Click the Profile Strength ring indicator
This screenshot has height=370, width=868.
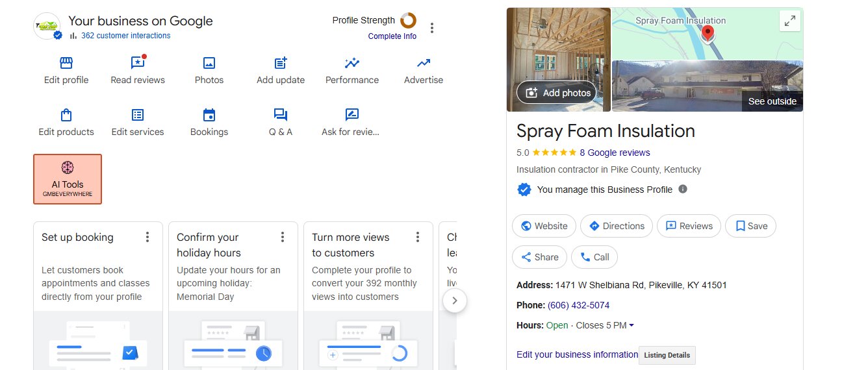pyautogui.click(x=409, y=20)
